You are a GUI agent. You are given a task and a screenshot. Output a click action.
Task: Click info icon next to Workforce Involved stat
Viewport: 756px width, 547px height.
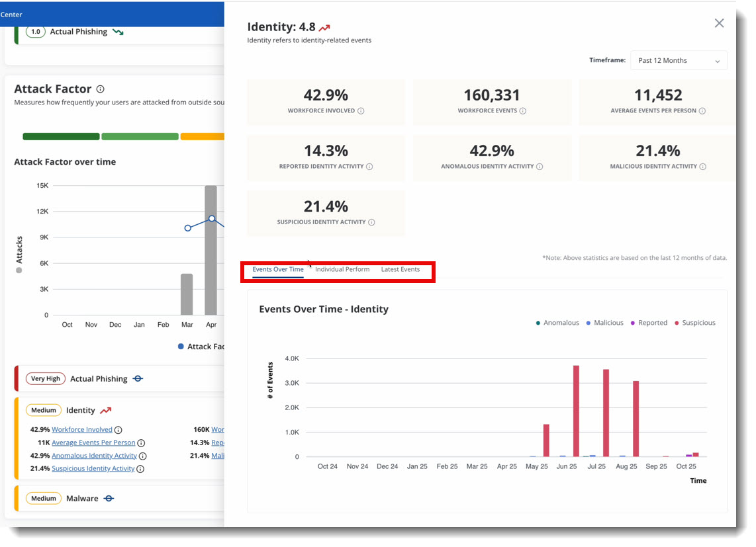point(361,111)
